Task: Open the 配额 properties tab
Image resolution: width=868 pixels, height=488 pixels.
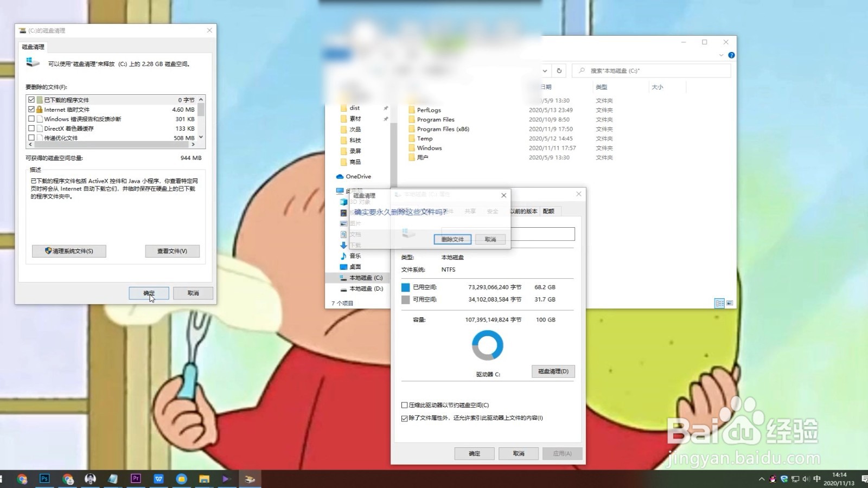Action: (549, 211)
